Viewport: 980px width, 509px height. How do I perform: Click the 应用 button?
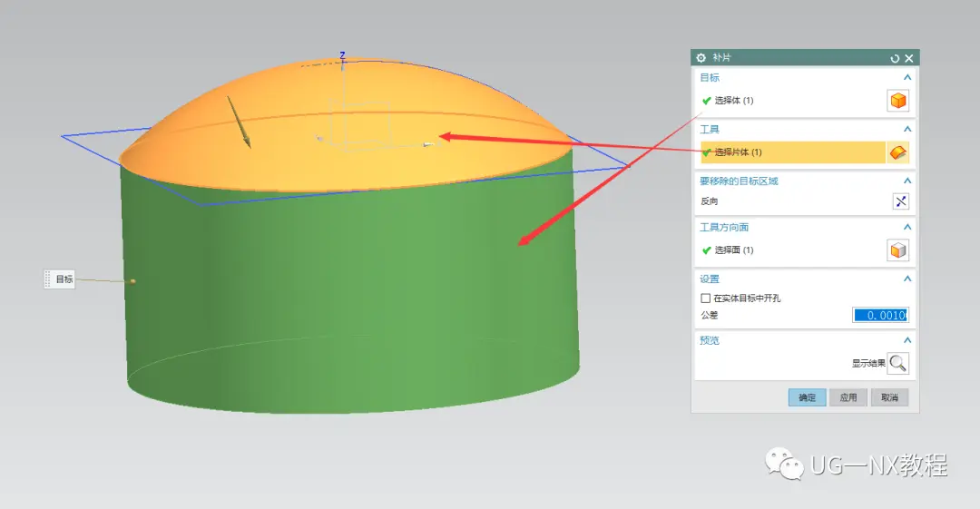coord(848,397)
